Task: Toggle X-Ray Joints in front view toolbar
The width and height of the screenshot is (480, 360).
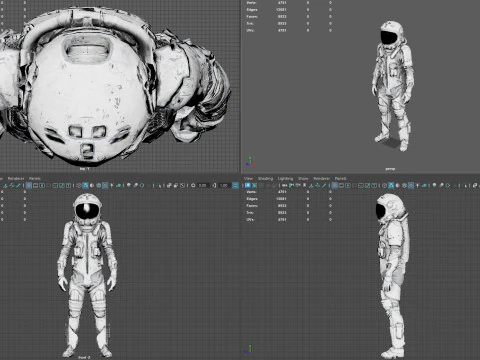Action: [x=182, y=185]
